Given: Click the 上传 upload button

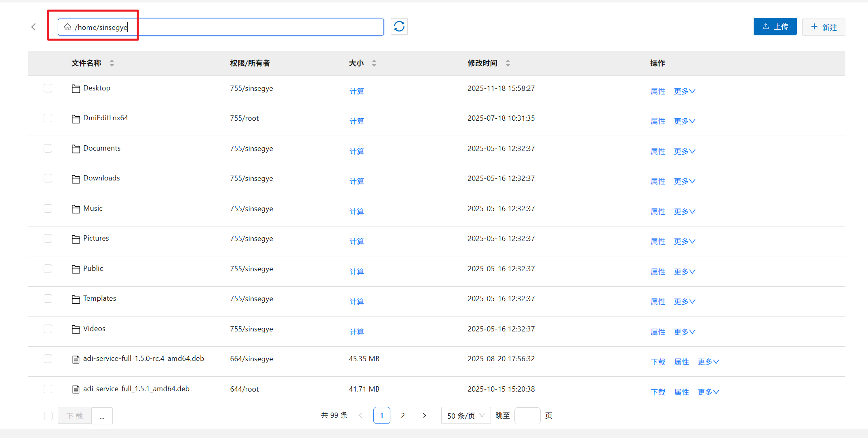Looking at the screenshot, I should point(775,27).
